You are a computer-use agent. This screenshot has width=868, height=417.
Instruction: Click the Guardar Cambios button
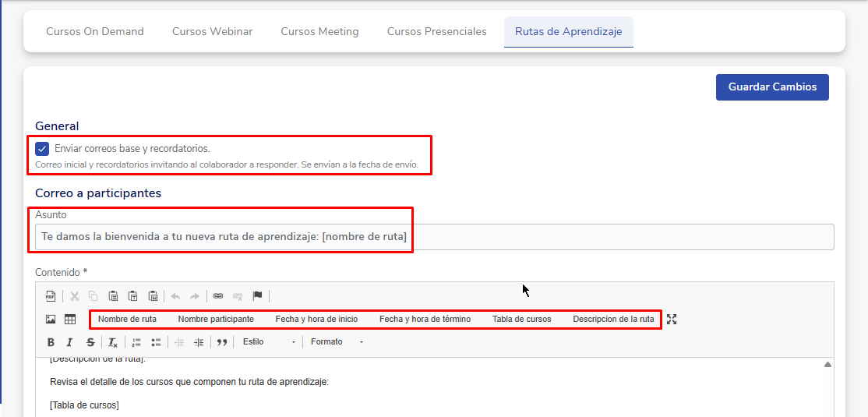coord(772,87)
